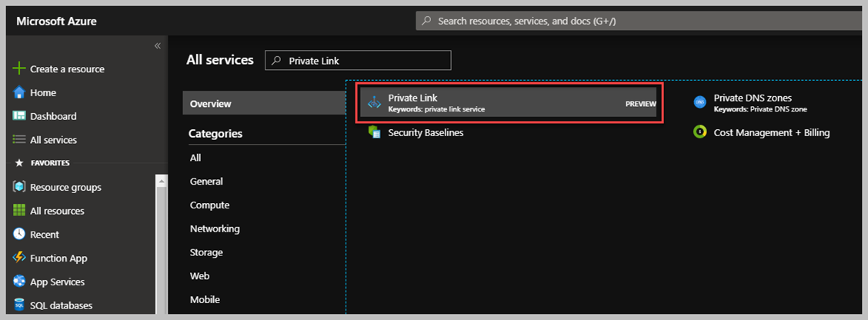
Task: Click the Function App lightning icon
Action: coord(19,258)
